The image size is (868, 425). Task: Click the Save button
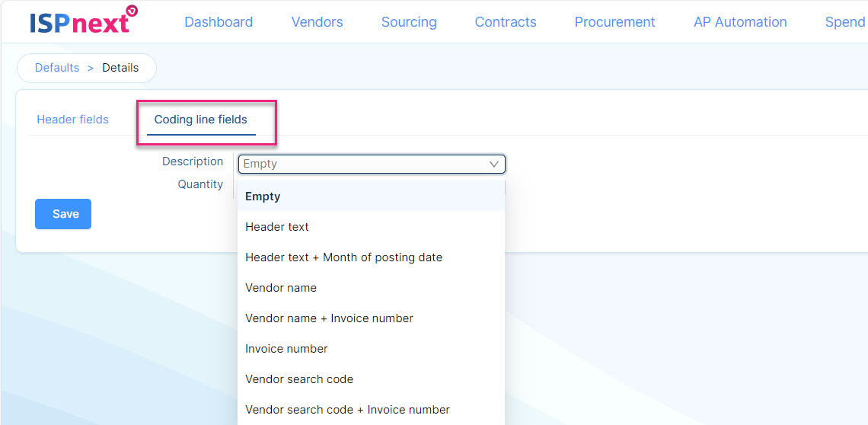[x=63, y=214]
